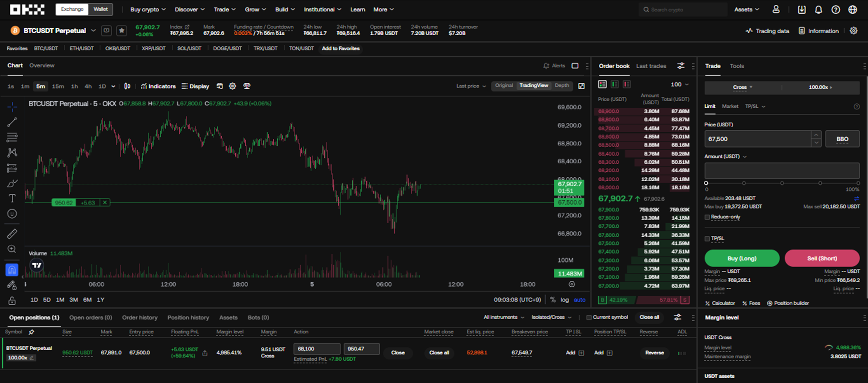Screen dimensions: 868x383
Task: Select the crosshair cursor tool
Action: pos(12,107)
